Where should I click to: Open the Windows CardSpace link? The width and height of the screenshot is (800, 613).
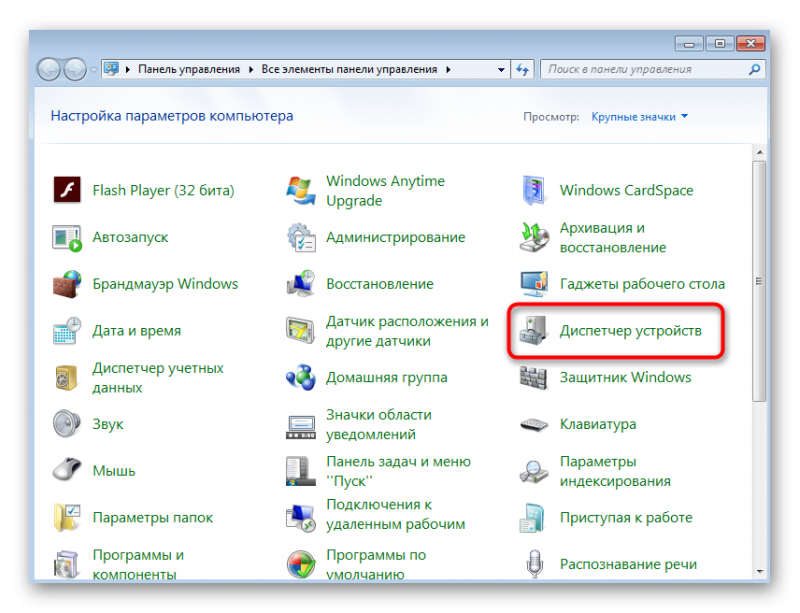(x=627, y=190)
